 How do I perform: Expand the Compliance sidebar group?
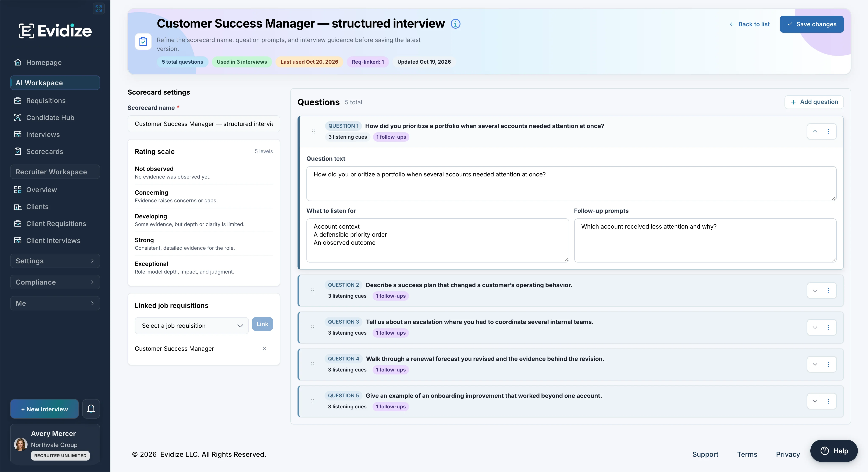pos(55,282)
